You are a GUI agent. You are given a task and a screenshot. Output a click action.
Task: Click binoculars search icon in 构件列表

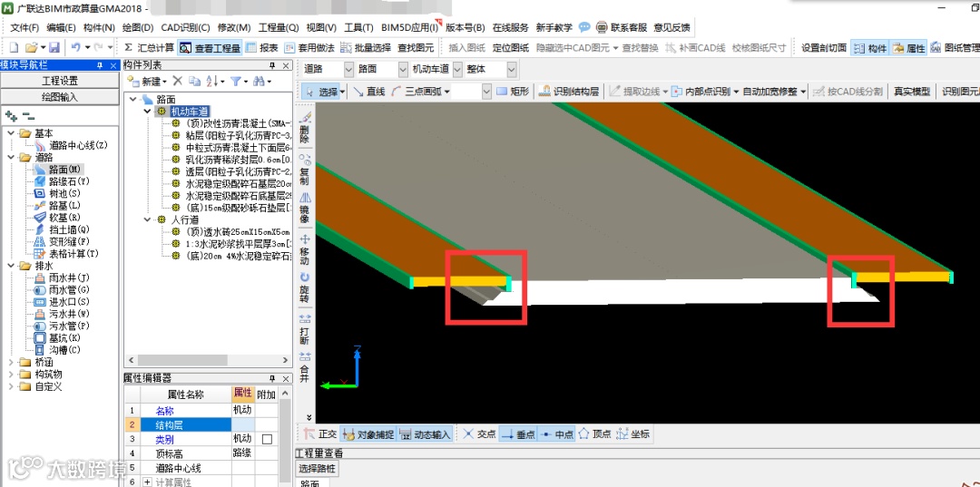(260, 82)
